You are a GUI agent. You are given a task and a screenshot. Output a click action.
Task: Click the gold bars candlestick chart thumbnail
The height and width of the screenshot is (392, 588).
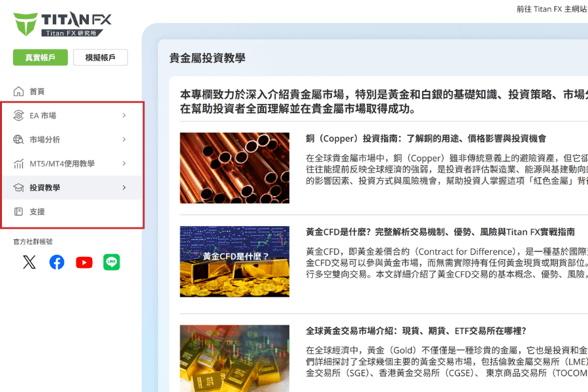point(235,358)
